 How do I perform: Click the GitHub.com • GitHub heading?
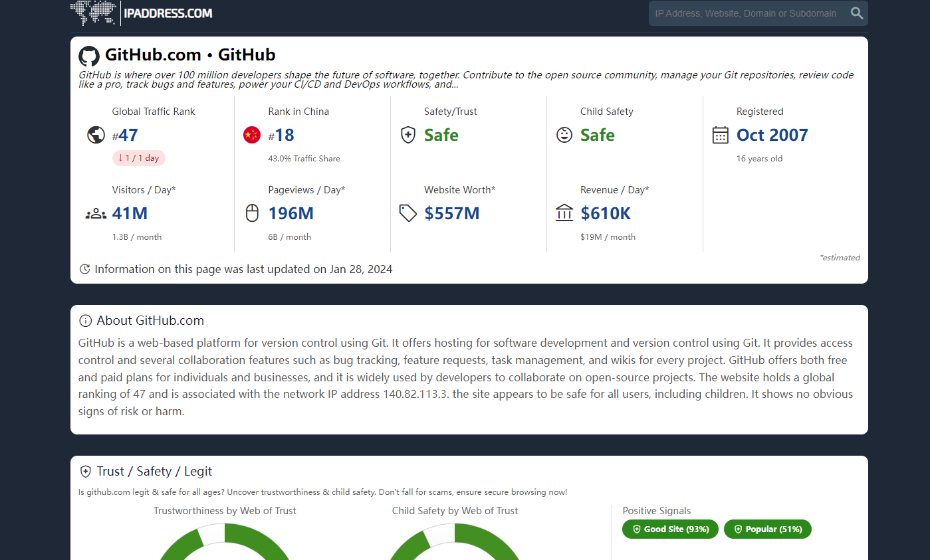(190, 55)
